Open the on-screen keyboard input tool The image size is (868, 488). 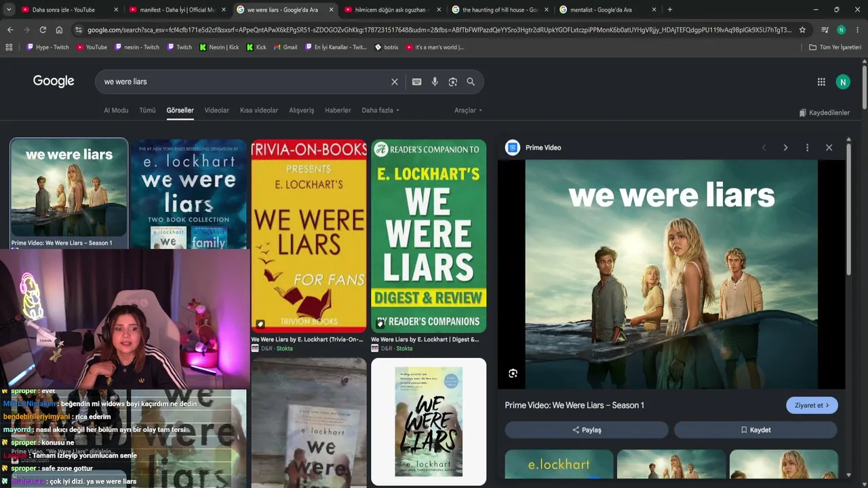(416, 81)
